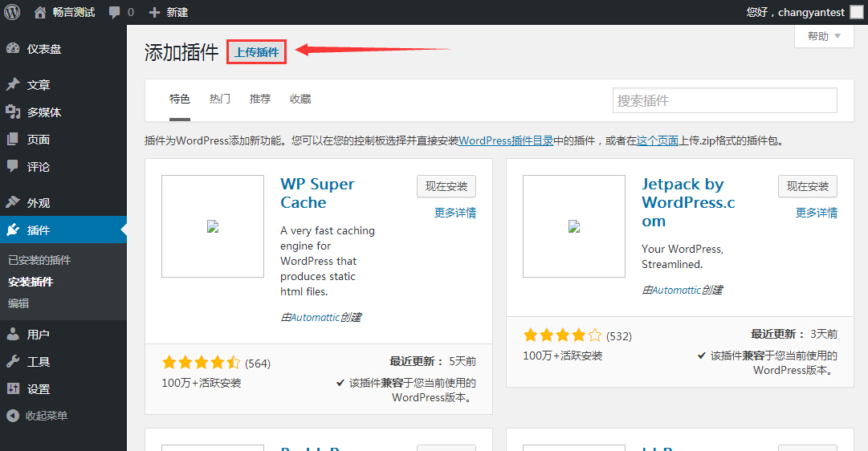Open the 外观 appearance menu
Viewport: 868px width, 451px height.
[38, 203]
